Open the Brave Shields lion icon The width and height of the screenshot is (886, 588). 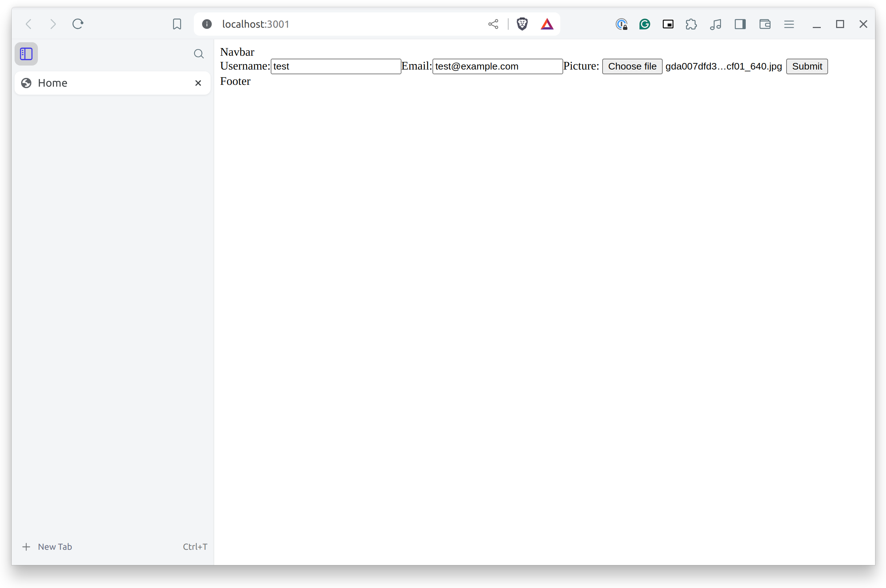(x=522, y=24)
